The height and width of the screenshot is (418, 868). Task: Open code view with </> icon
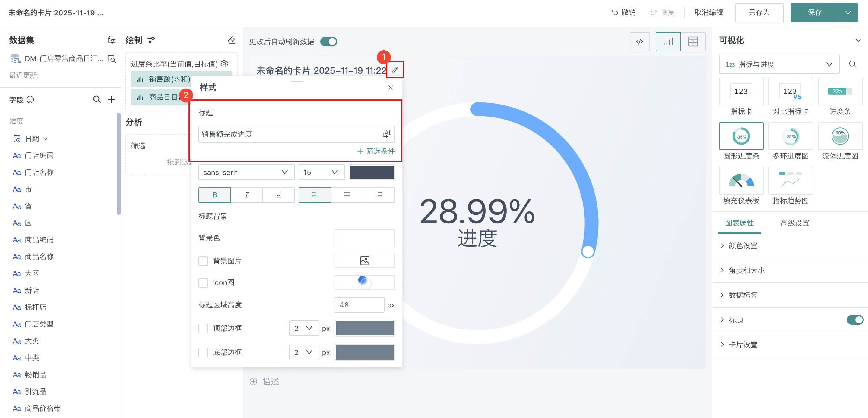pyautogui.click(x=639, y=42)
